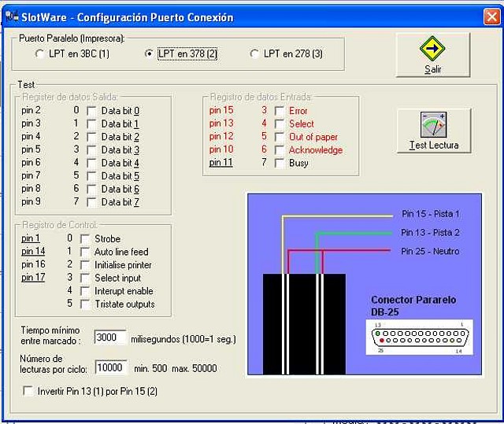Check the Data bit 7 box

pos(91,202)
